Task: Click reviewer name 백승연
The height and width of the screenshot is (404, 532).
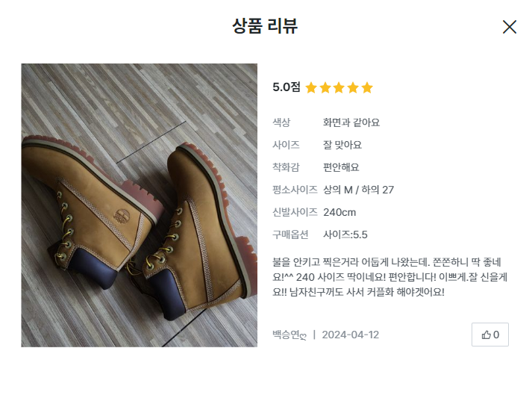Action: tap(290, 335)
